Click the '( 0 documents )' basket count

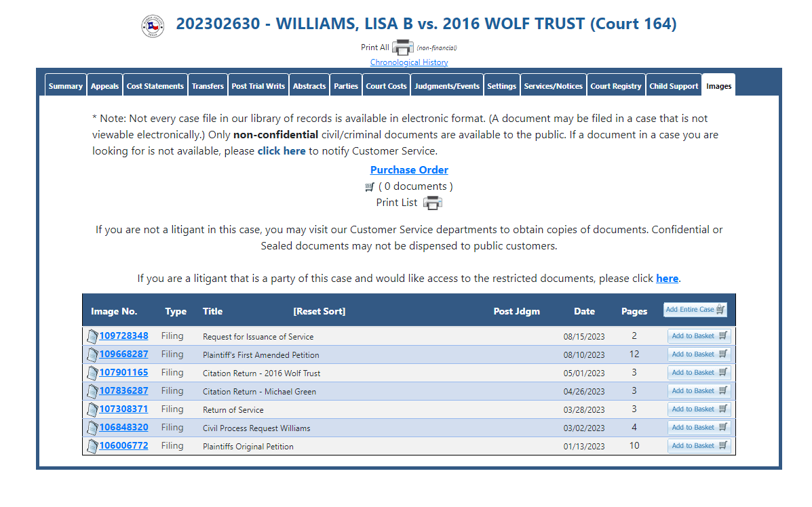click(x=415, y=186)
